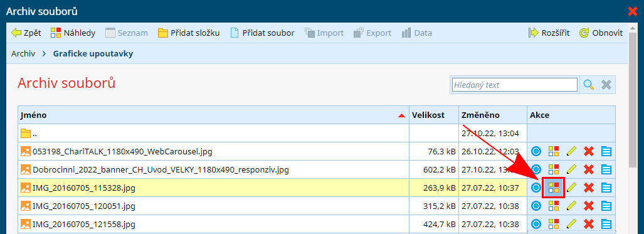Click pencil edit icon for IMG_20160705_120051
This screenshot has height=234, width=644.
pos(571,206)
